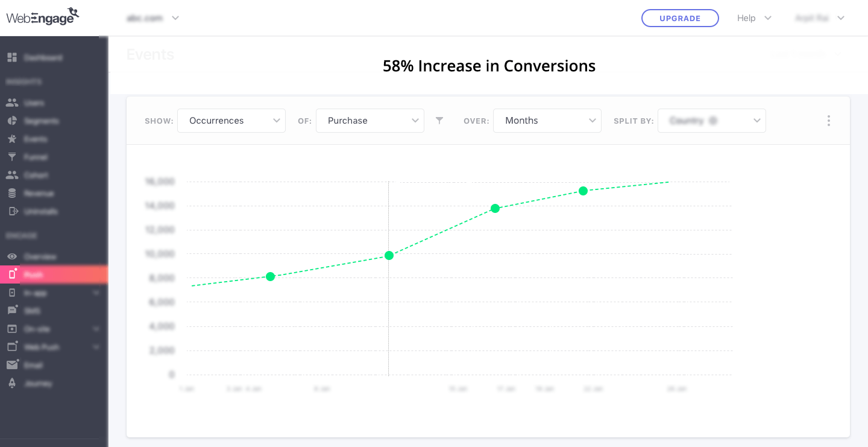Click the highest green data point on the chart
Viewport: 868px width, 447px height.
point(583,191)
